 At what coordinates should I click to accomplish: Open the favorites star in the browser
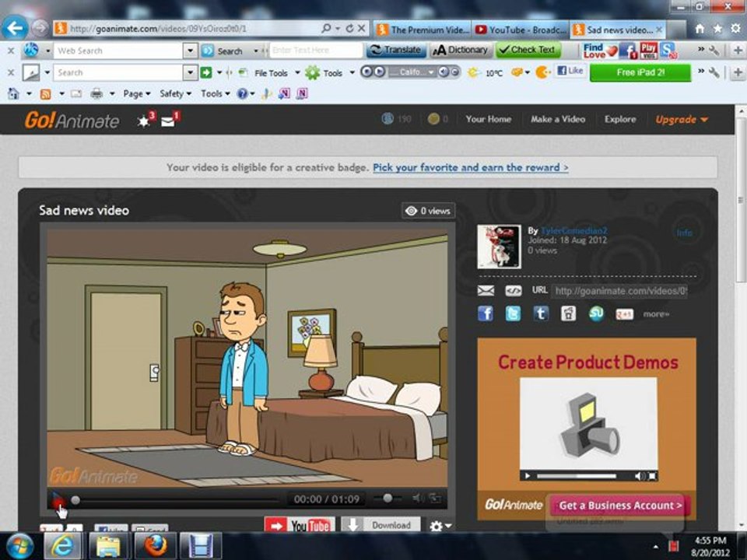[717, 29]
